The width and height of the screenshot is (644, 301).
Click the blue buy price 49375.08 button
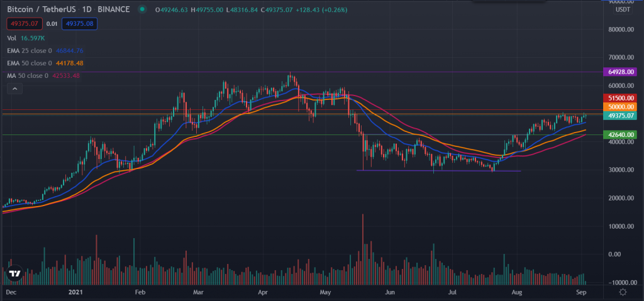[x=79, y=24]
